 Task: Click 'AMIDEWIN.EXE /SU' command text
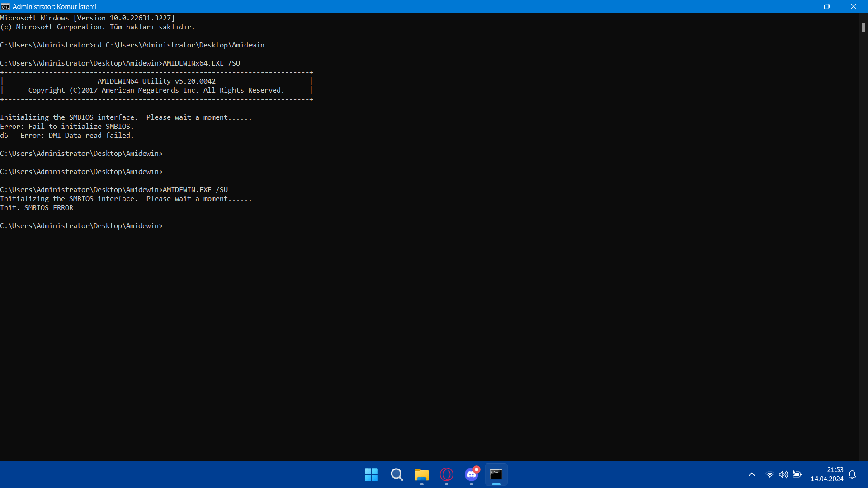195,190
